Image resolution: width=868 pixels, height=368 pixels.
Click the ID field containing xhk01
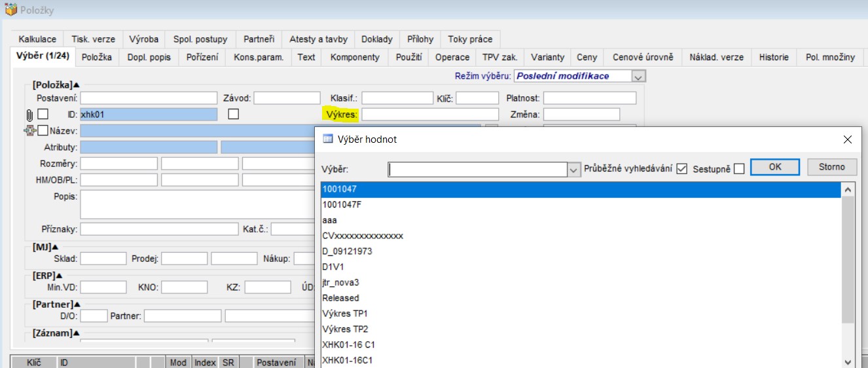[148, 115]
